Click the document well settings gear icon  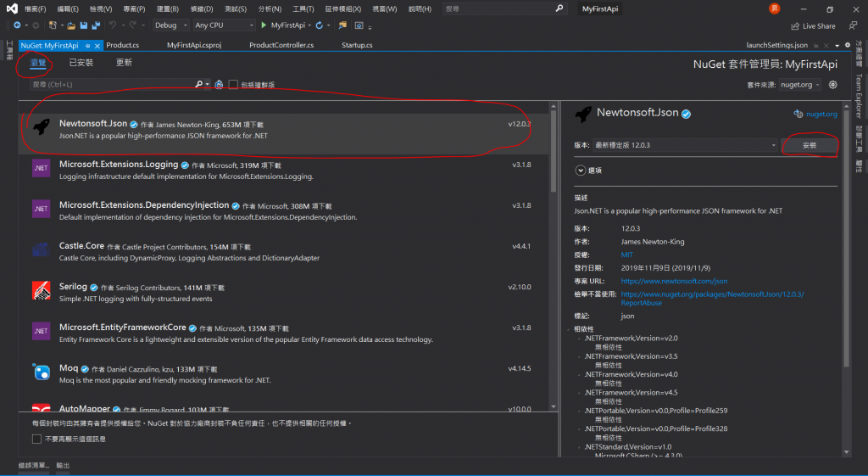pos(847,46)
